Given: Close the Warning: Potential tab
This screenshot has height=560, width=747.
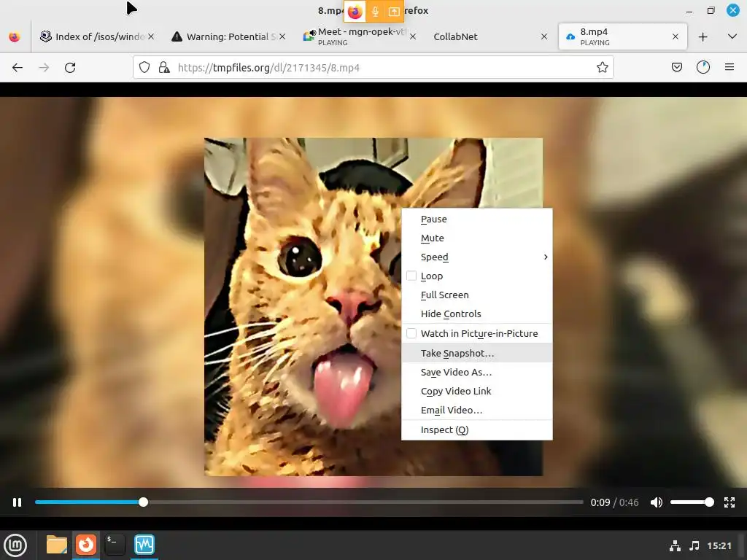Looking at the screenshot, I should coord(282,36).
